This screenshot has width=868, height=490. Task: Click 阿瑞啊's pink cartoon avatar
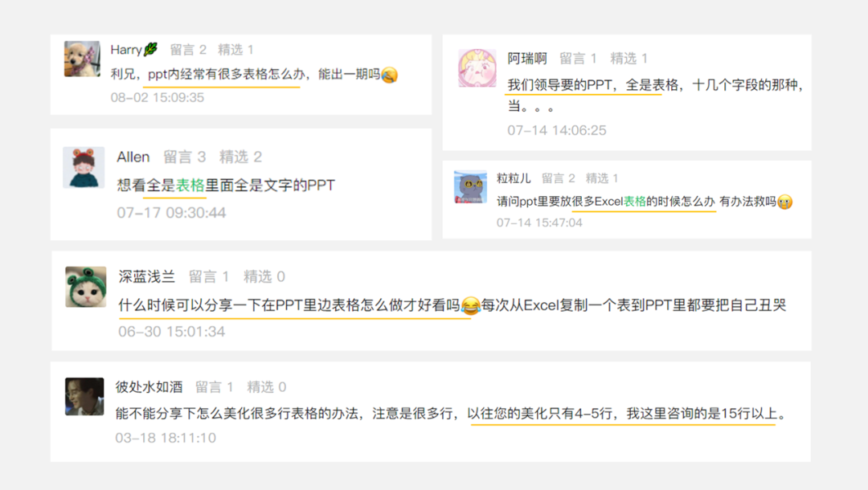pyautogui.click(x=477, y=68)
